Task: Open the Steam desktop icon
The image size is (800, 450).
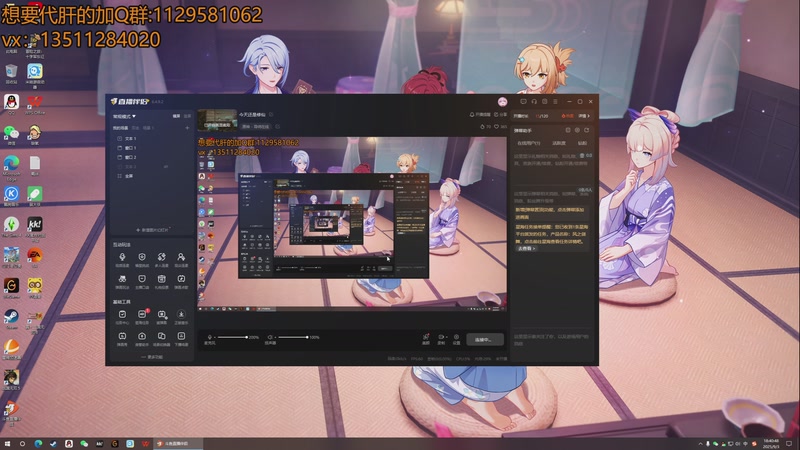Action: point(11,319)
